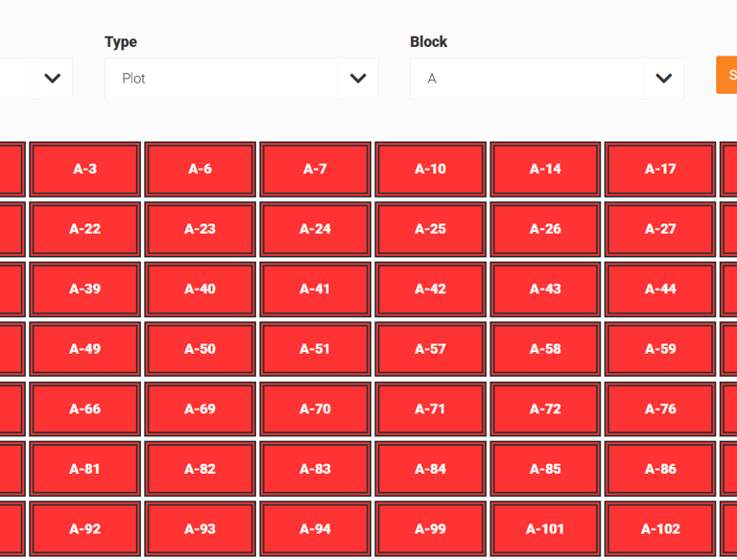This screenshot has width=737, height=560.
Task: Select plot A-83
Action: point(316,469)
